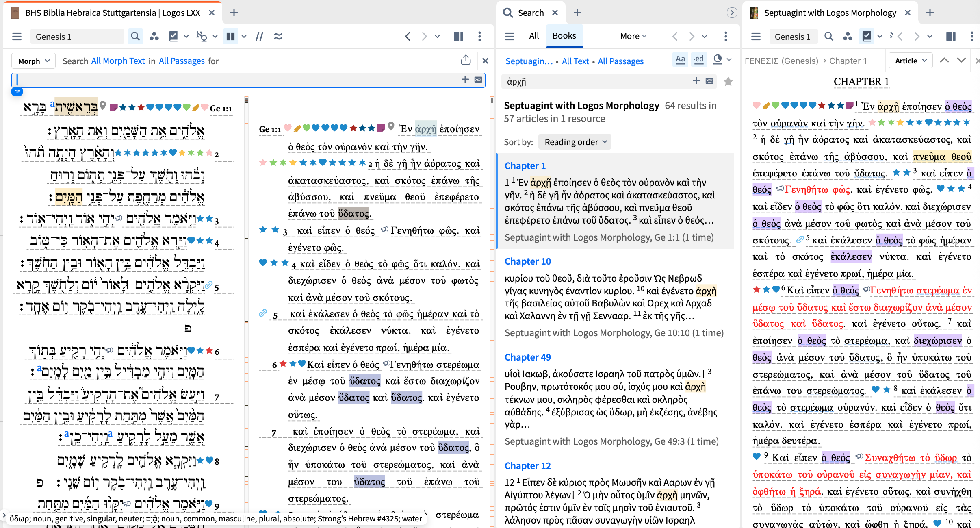Click ΓΕΝΕΣΙΣ (Genesis) breadcrumb
Screen dimensions: 980x528
781,61
